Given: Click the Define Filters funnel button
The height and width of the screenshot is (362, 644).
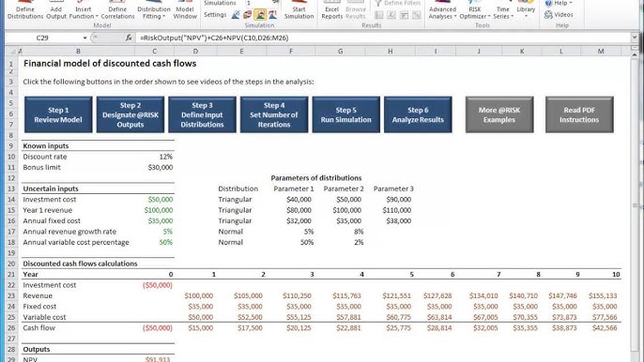Looking at the screenshot, I should coord(398,4).
